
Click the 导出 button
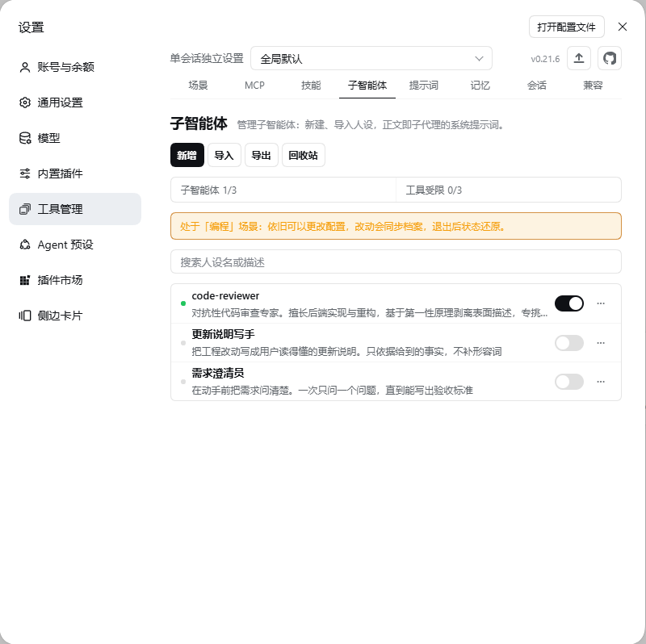[x=261, y=155]
